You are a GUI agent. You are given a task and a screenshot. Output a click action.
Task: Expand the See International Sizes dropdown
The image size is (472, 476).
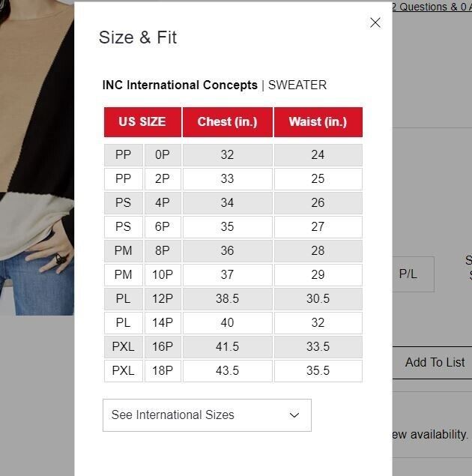207,415
